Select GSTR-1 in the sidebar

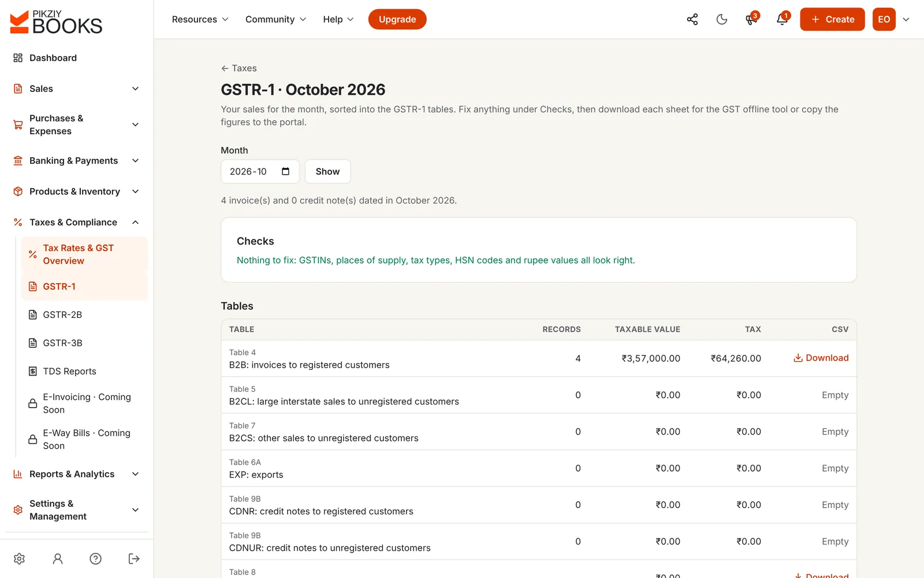pos(84,286)
